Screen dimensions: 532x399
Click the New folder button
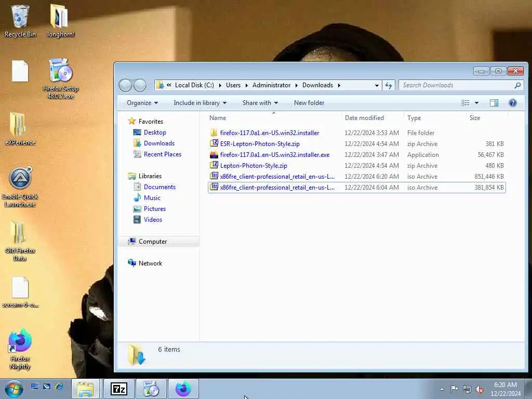[309, 103]
